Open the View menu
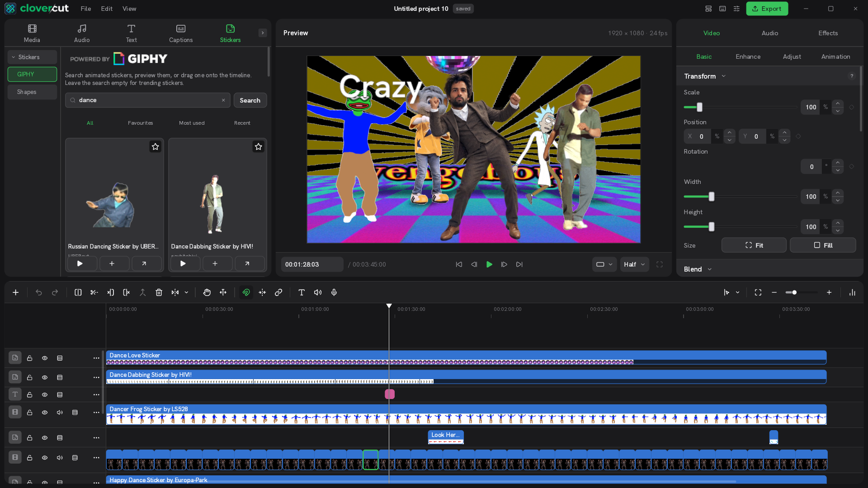 [x=129, y=9]
